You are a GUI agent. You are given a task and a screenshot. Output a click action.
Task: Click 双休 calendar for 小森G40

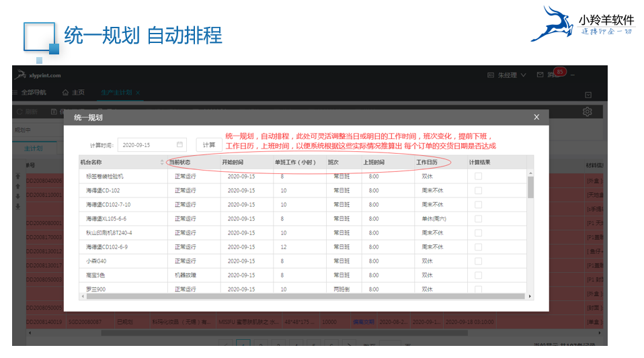(x=427, y=261)
